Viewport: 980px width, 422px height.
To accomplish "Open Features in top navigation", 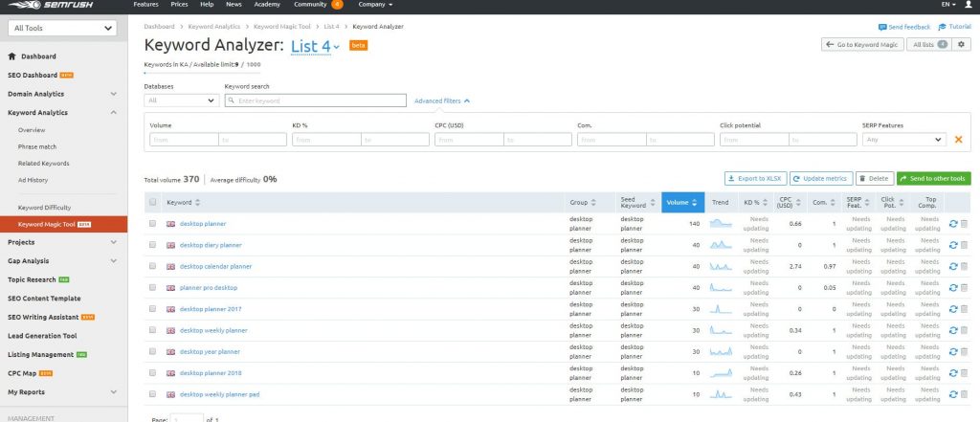I will [145, 5].
